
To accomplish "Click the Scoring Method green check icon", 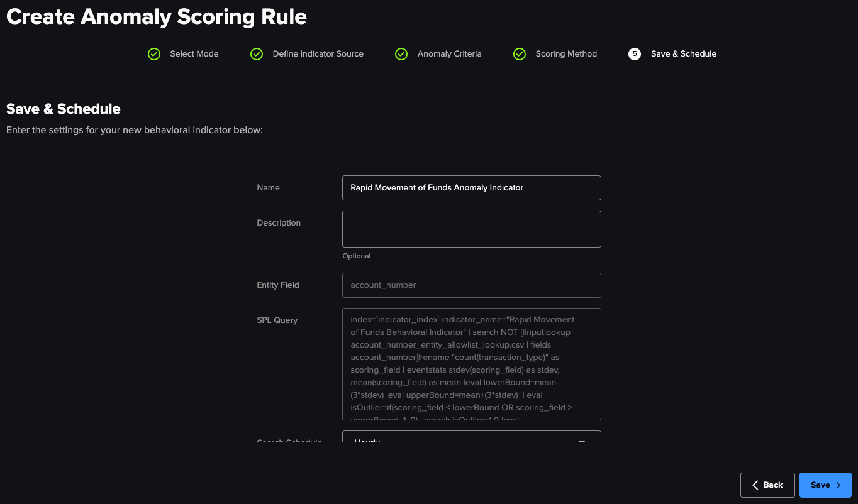I will pyautogui.click(x=520, y=54).
